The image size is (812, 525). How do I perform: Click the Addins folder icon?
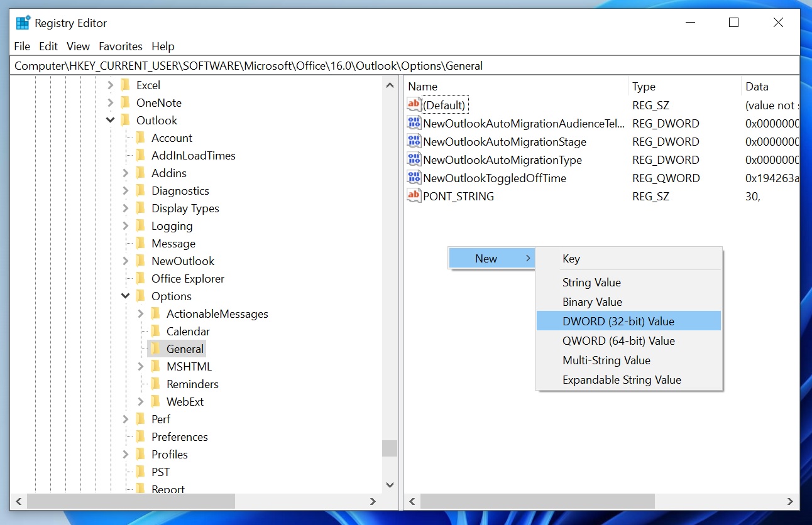tap(140, 173)
